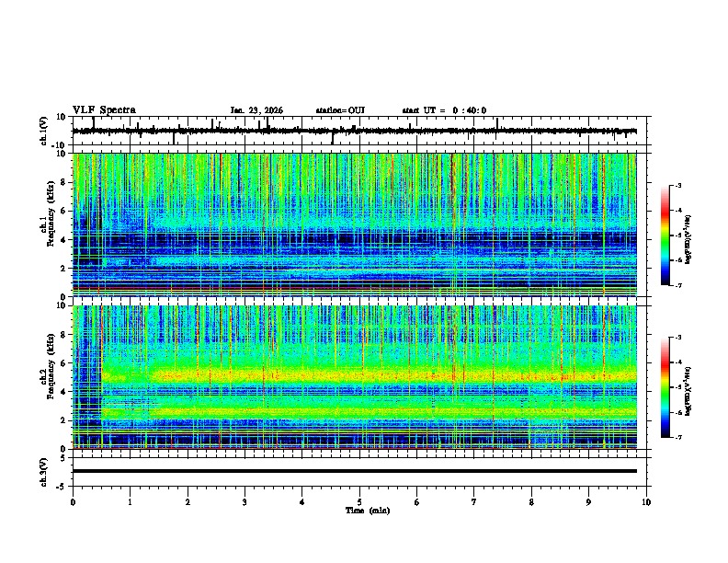Click time axis tick label "2"
The height and width of the screenshot is (563, 728).
click(x=188, y=502)
